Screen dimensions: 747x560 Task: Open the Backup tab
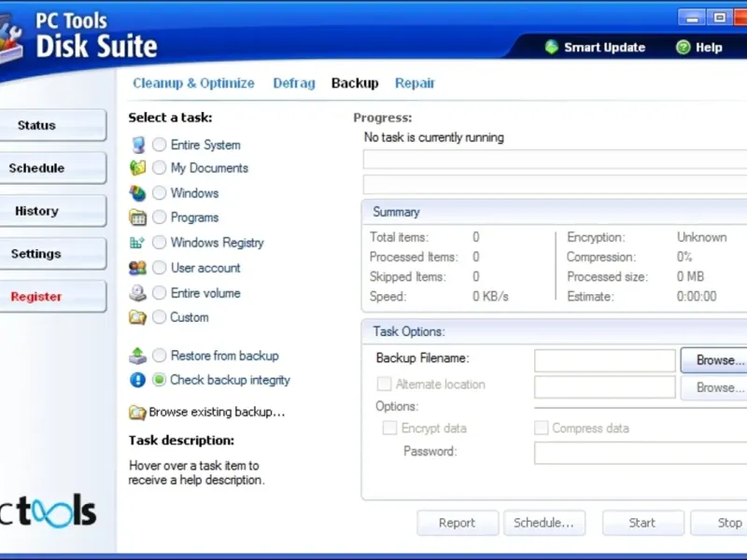[355, 83]
